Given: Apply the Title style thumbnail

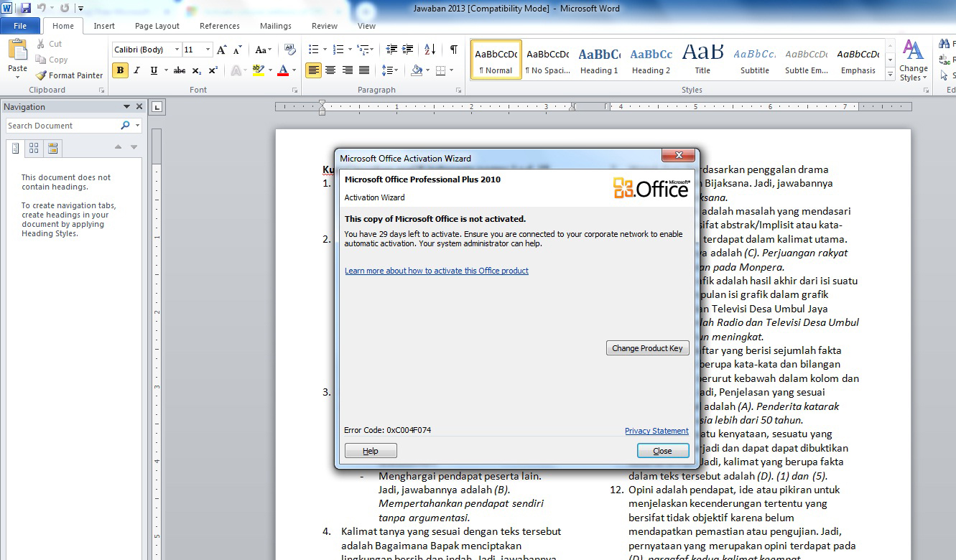Looking at the screenshot, I should [702, 60].
